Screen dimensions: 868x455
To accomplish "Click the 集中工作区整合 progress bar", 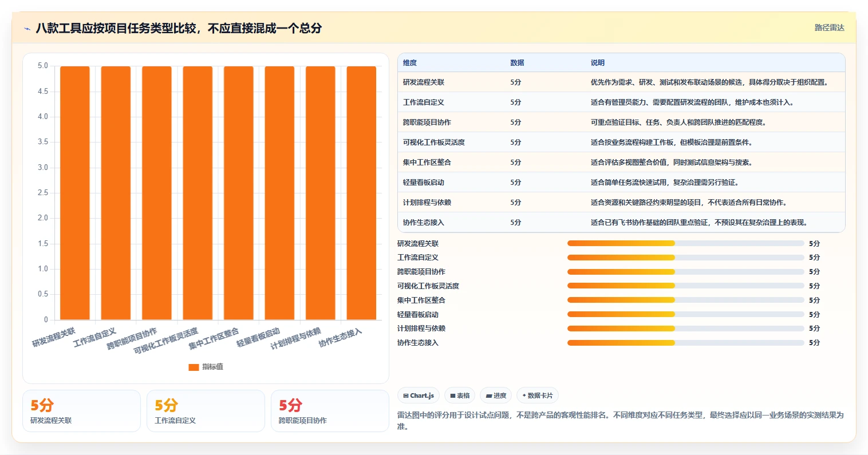I will coord(686,300).
